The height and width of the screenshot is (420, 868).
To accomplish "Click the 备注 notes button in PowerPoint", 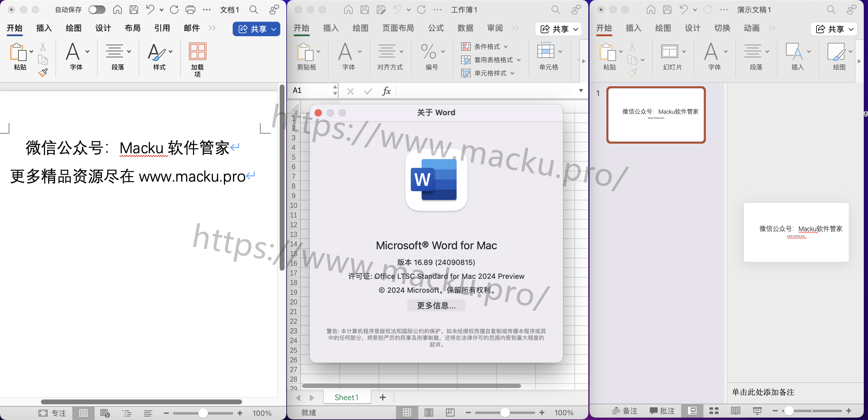I will 625,411.
